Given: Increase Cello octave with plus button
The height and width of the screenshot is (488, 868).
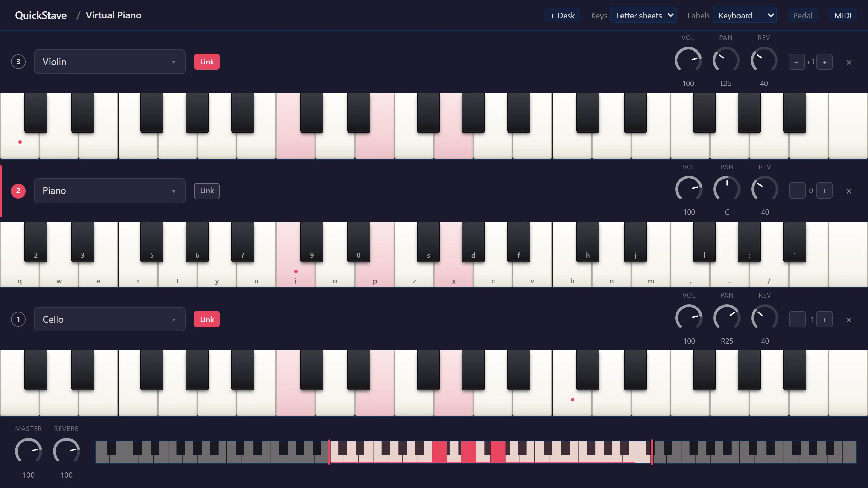Looking at the screenshot, I should point(825,320).
